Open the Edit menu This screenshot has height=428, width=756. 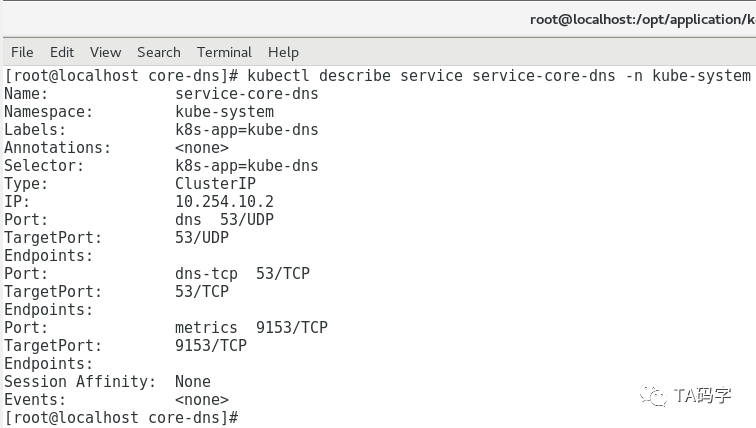(x=62, y=52)
